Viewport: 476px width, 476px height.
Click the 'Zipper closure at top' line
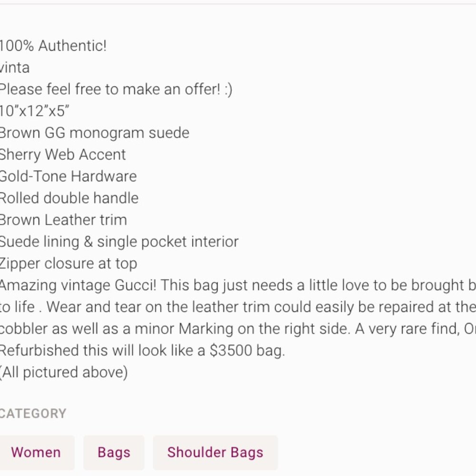tap(68, 264)
